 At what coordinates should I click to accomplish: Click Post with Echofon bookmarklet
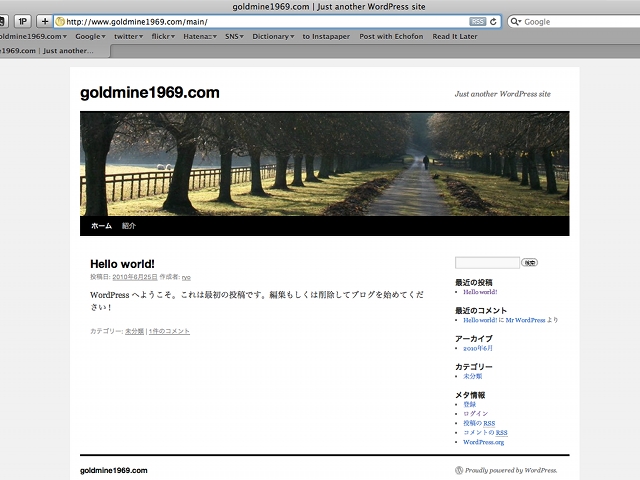(x=391, y=36)
